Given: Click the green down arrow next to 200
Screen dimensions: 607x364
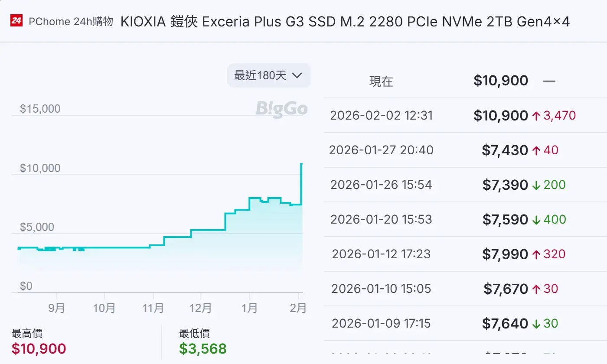Looking at the screenshot, I should 536,185.
